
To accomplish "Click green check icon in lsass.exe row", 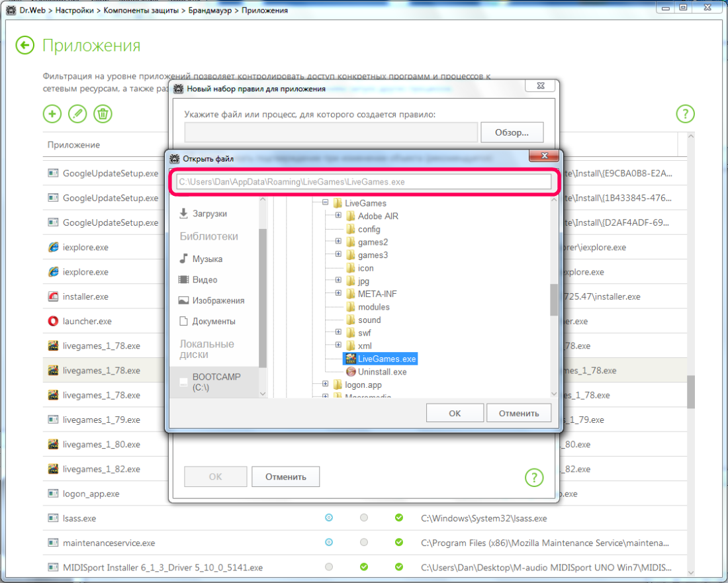I will click(x=399, y=517).
